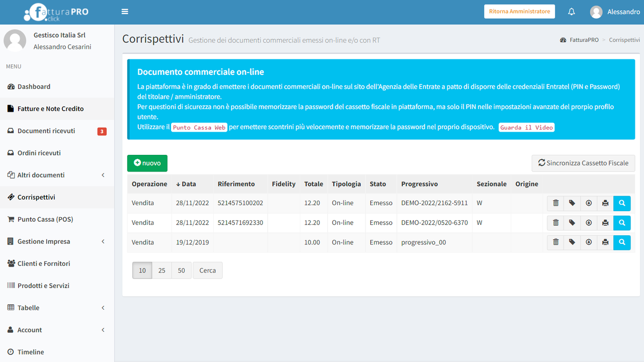Expand the Tabelle submenu
Image resolution: width=644 pixels, height=362 pixels.
pyautogui.click(x=57, y=308)
